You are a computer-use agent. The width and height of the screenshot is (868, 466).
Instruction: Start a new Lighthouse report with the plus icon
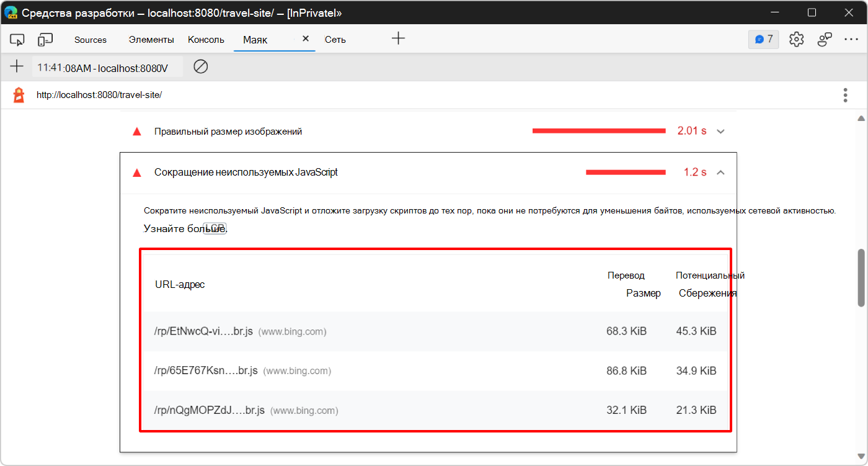17,66
